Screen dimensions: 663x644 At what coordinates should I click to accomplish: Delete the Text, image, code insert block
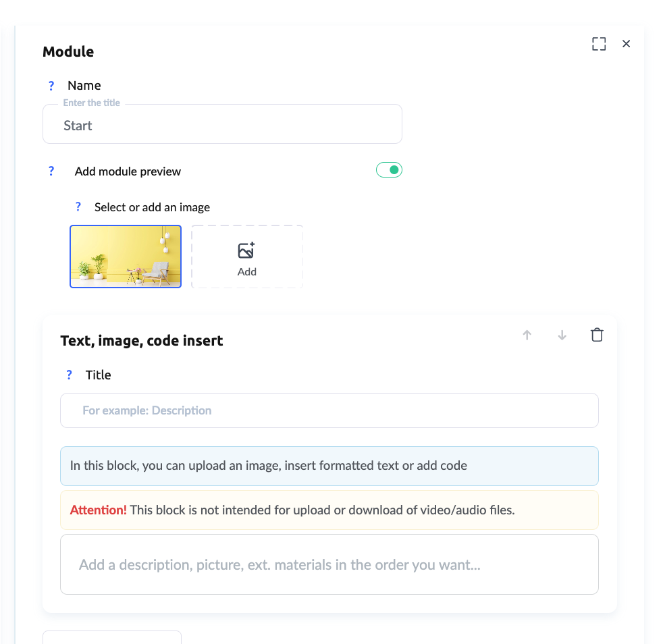(597, 335)
